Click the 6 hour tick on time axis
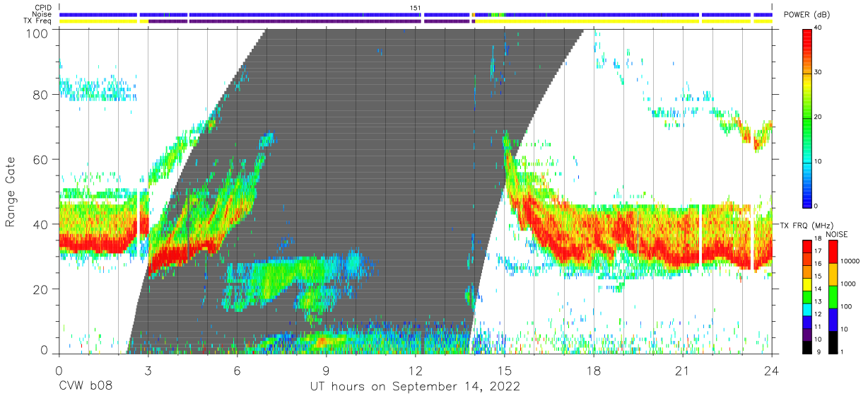This screenshot has width=868, height=401. 237,370
